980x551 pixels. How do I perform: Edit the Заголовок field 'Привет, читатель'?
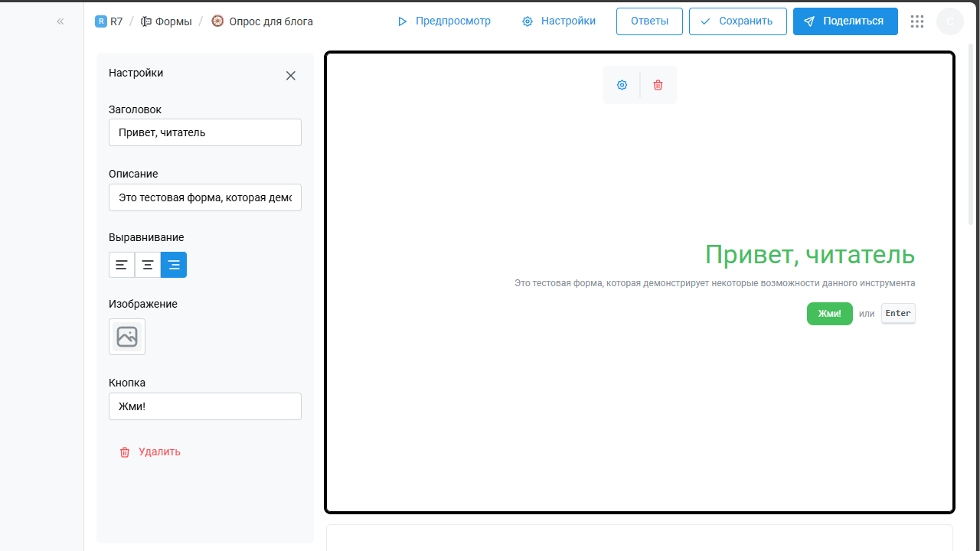pos(205,132)
